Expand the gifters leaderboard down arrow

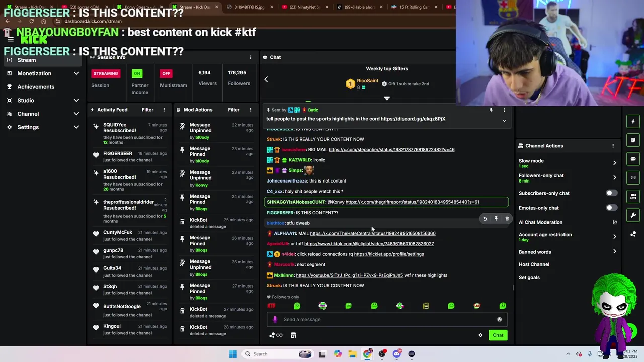coord(387,98)
